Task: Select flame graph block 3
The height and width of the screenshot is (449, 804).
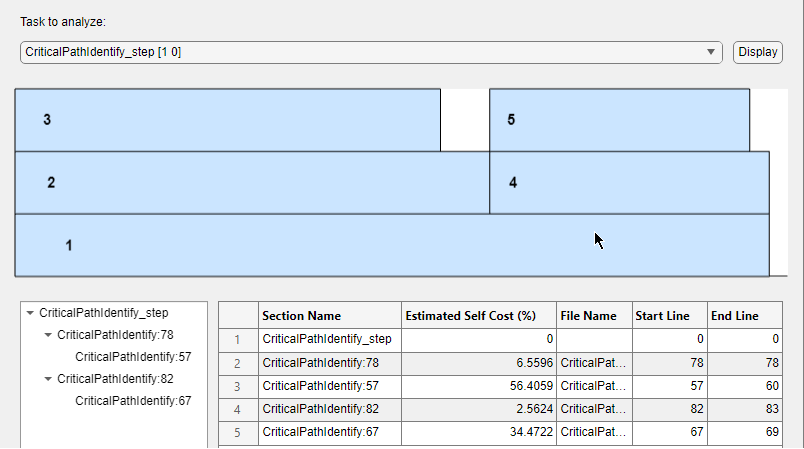Action: coord(227,120)
